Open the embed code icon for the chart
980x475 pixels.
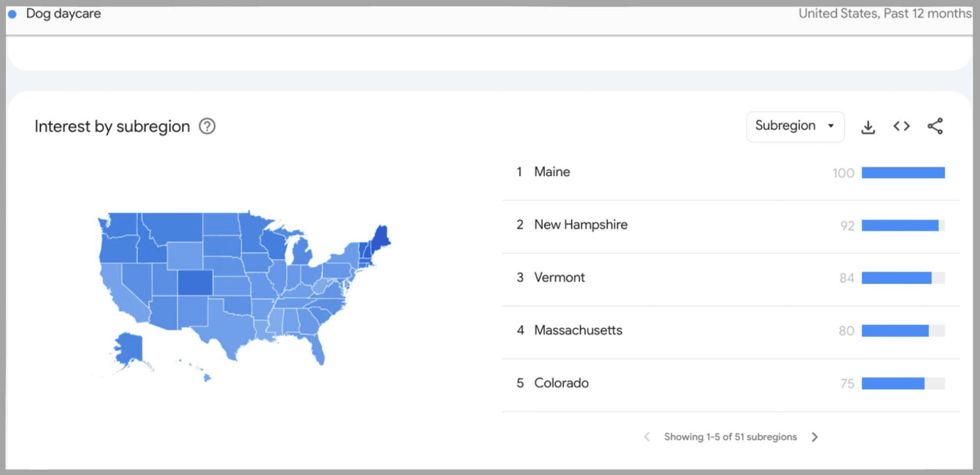[x=900, y=126]
